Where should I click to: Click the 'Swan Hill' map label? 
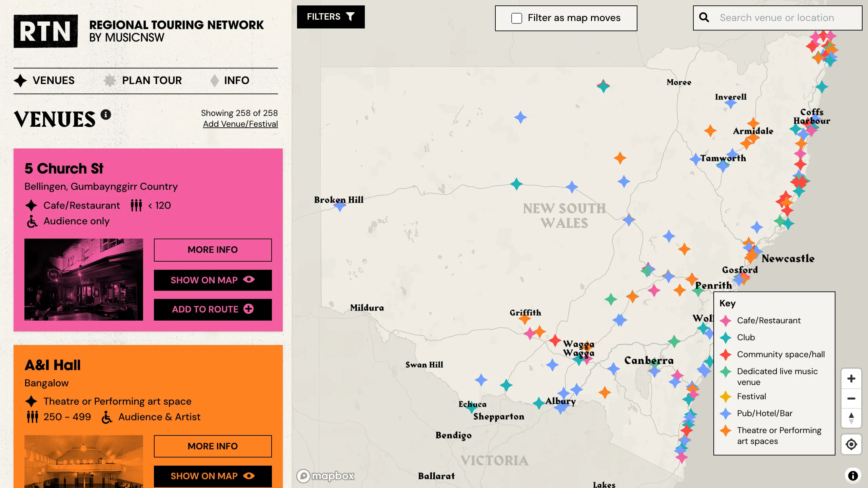(424, 365)
